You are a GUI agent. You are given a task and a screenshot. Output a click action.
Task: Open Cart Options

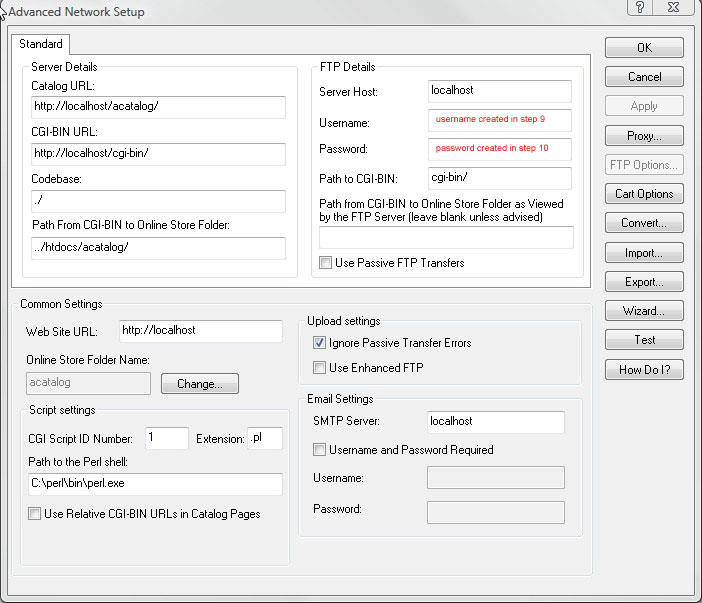tap(644, 194)
